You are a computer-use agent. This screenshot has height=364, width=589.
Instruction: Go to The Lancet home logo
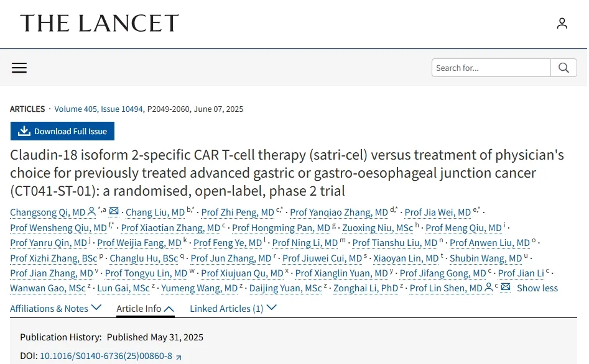click(100, 24)
